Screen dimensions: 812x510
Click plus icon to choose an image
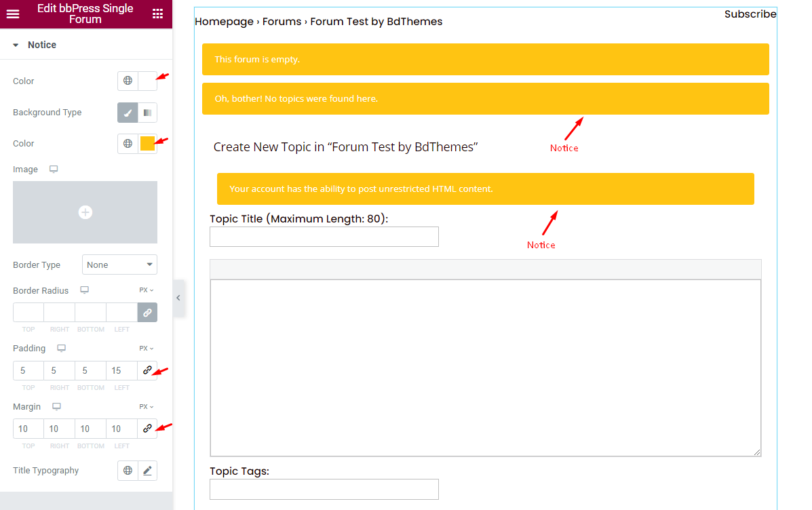click(x=85, y=212)
